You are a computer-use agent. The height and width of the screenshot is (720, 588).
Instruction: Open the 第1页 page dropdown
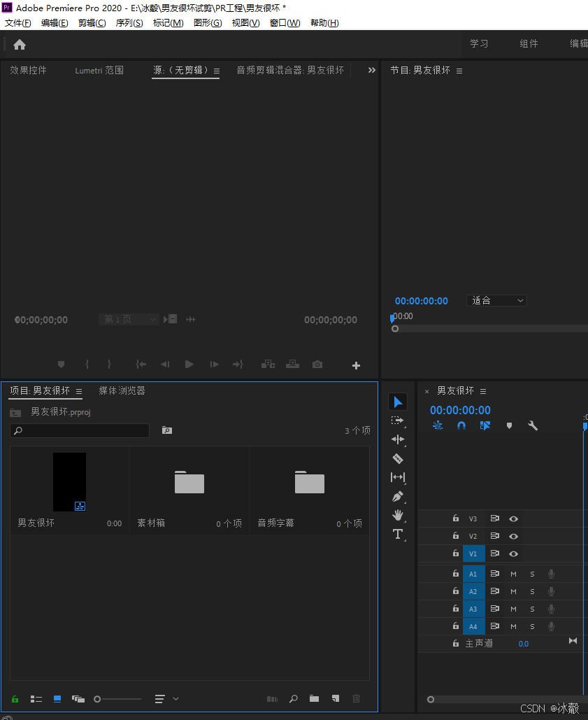[129, 319]
